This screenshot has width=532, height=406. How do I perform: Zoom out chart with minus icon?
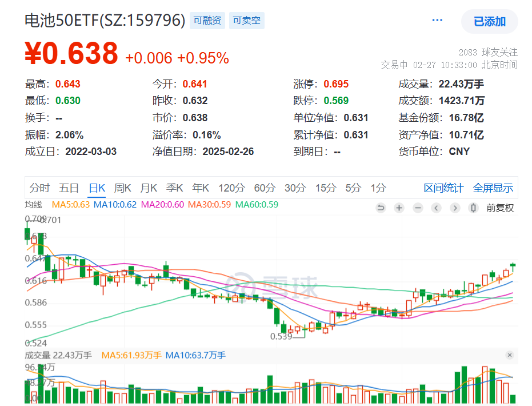pyautogui.click(x=418, y=208)
